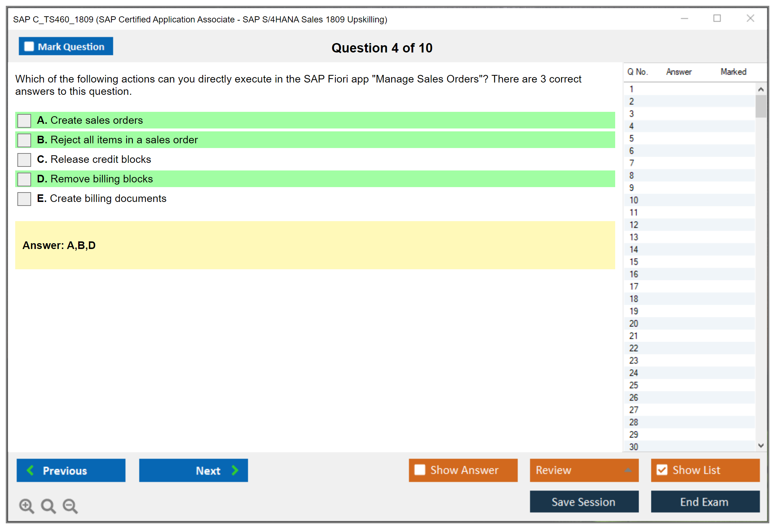Toggle the Show Answer checkbox
This screenshot has height=532, width=778.
point(420,470)
